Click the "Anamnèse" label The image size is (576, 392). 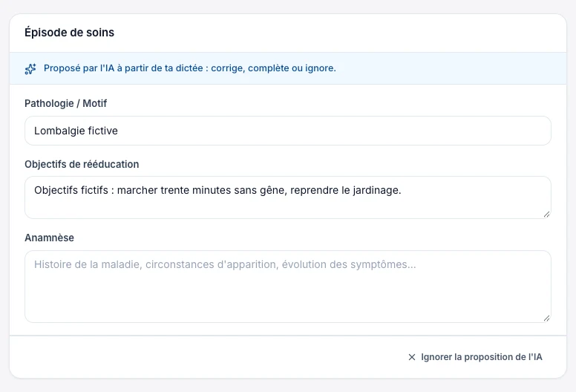(49, 238)
